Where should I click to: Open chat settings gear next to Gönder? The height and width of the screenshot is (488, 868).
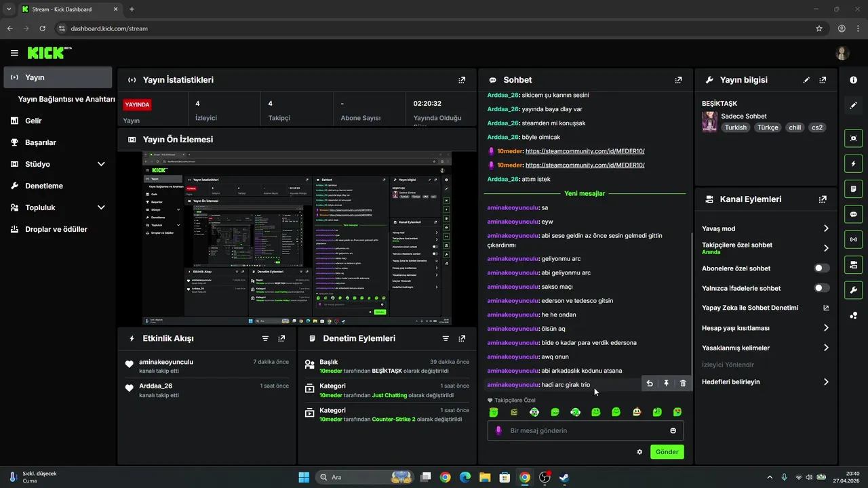[x=639, y=452]
